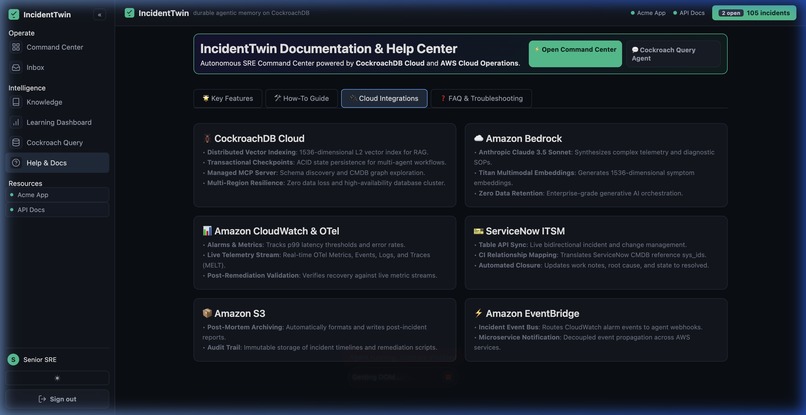
Task: Click the ServiceNow ITSM card heading
Action: pyautogui.click(x=525, y=231)
